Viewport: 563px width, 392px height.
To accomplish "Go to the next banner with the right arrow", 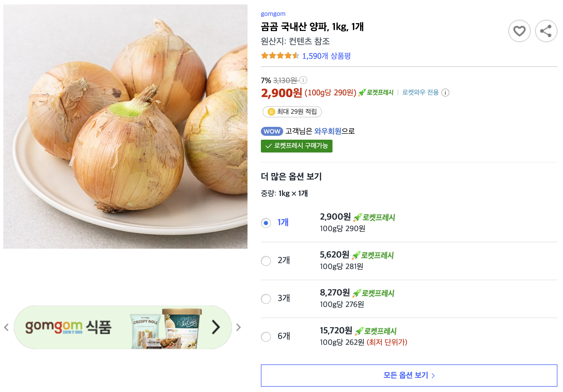I will (x=238, y=327).
